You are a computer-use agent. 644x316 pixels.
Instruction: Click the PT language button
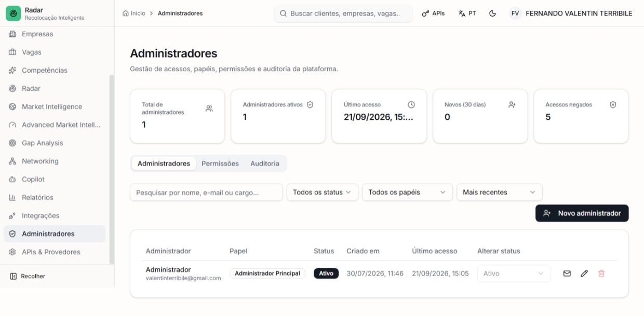tap(467, 13)
